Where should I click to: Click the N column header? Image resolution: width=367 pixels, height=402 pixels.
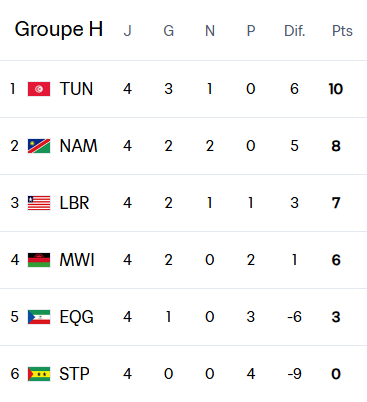click(x=210, y=31)
